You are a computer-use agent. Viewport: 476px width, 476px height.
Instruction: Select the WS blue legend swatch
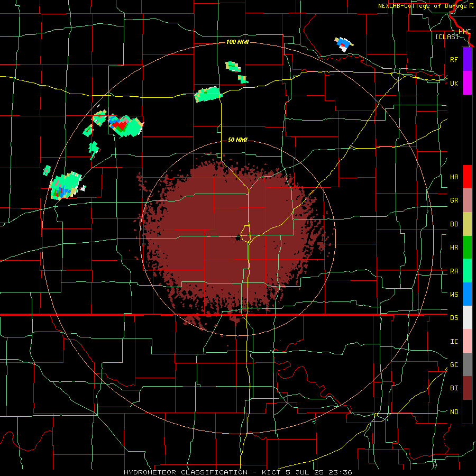tap(467, 294)
